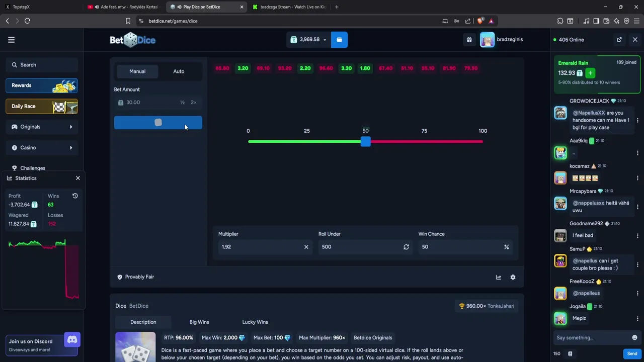Viewport: 644px width, 362px height.
Task: Open the hamburger sidebar menu
Action: (x=11, y=40)
